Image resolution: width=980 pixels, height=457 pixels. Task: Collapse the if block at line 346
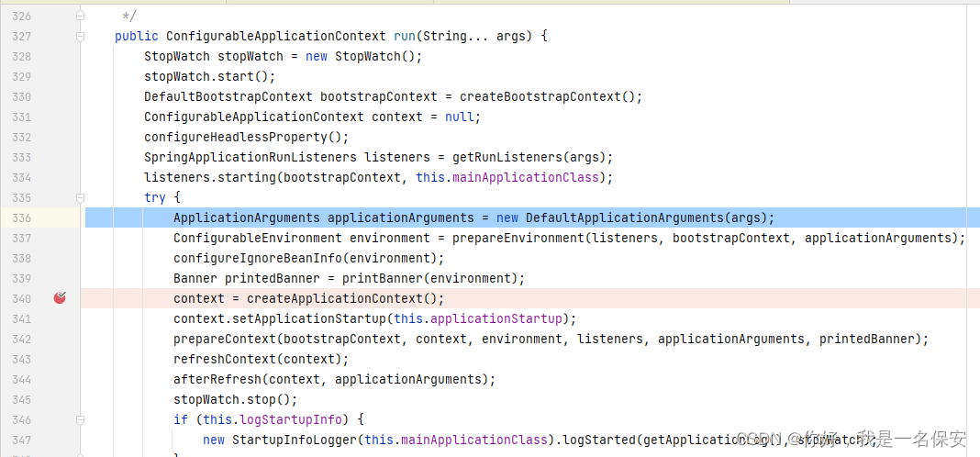pos(80,420)
